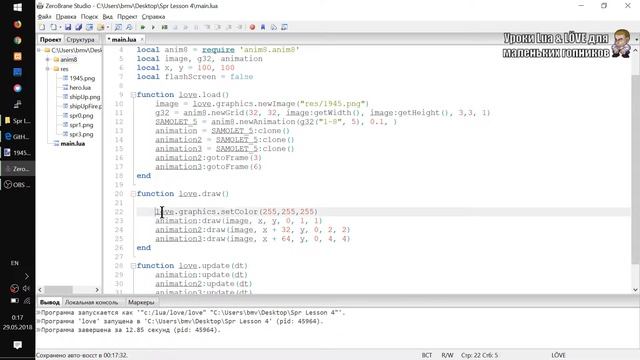Switch to the Локальная консоль tab
Viewport: 640px width, 360px height.
91,302
